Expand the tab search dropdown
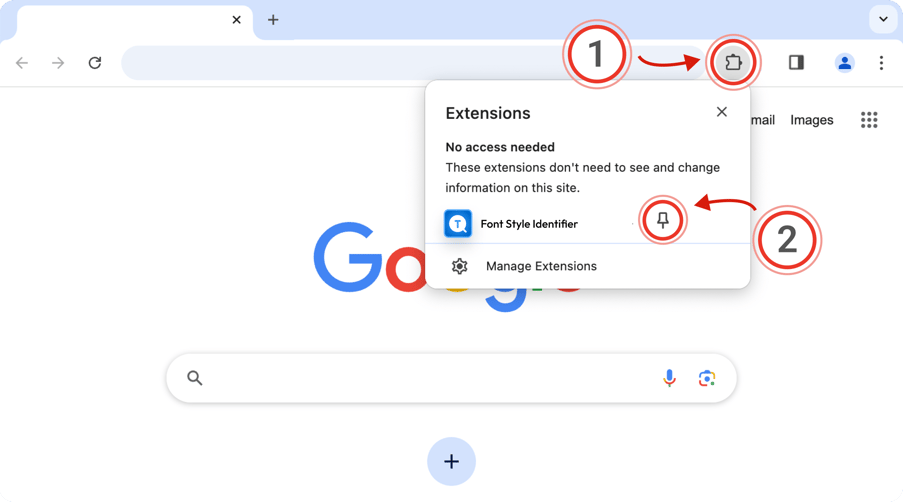The image size is (903, 502). [x=883, y=20]
